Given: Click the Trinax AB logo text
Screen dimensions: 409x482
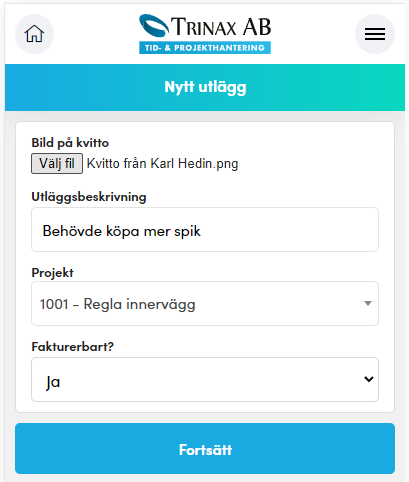Looking at the screenshot, I should pyautogui.click(x=221, y=27).
